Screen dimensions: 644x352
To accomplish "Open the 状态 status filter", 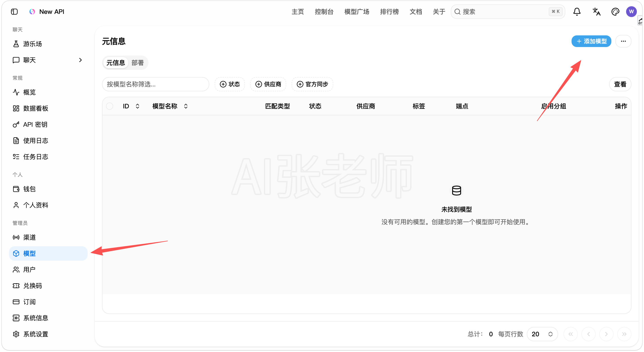I will pyautogui.click(x=229, y=84).
